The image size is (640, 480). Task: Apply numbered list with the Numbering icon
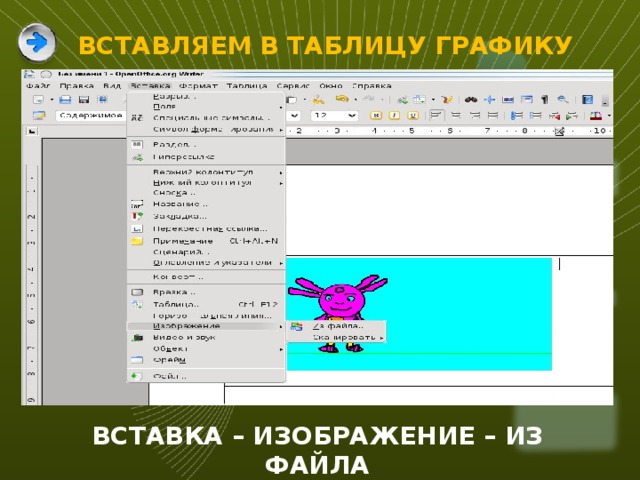517,116
